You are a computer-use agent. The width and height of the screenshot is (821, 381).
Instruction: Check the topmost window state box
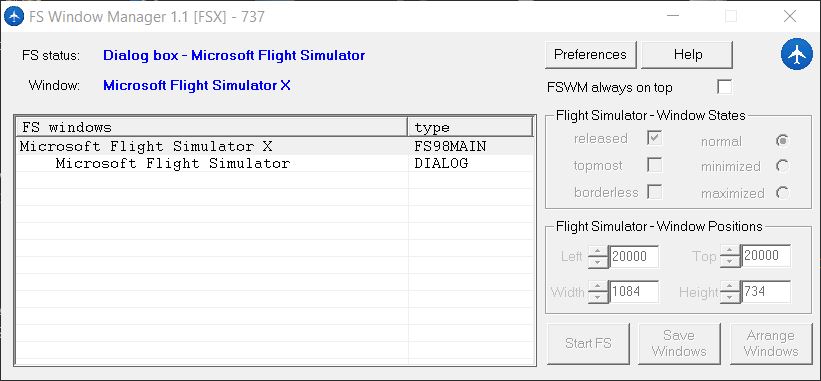tap(654, 165)
